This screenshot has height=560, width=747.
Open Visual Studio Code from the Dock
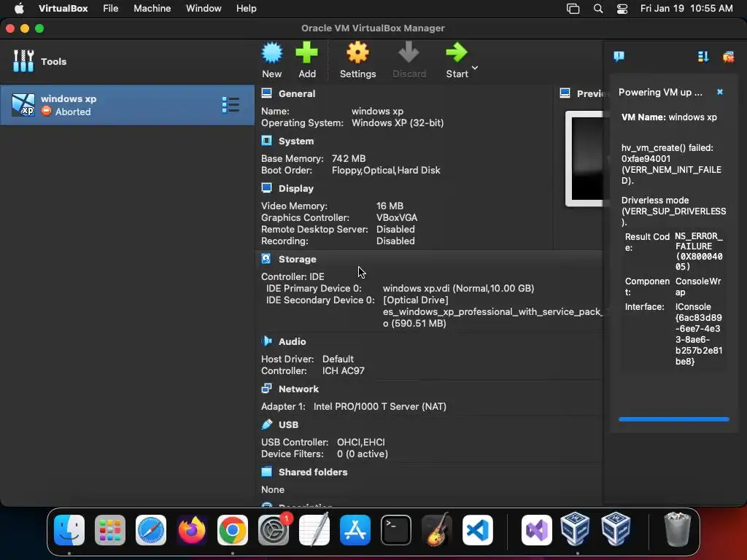tap(477, 530)
